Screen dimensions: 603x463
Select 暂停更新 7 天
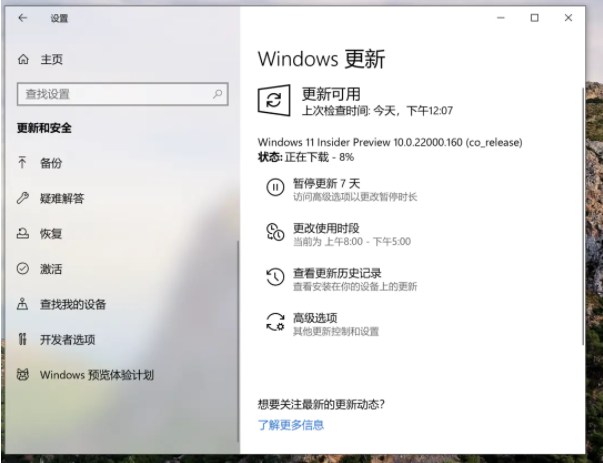tap(326, 184)
